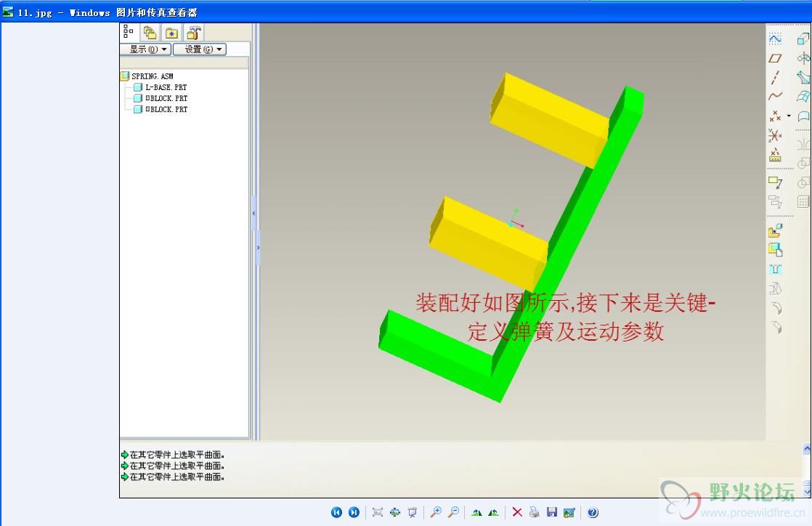This screenshot has height=526, width=812.
Task: Select the Datum Plane tool
Action: (x=775, y=58)
